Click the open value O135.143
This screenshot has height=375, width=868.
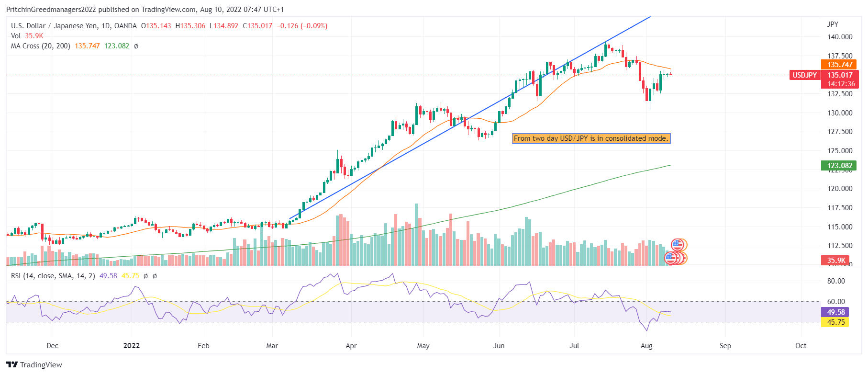coord(156,26)
